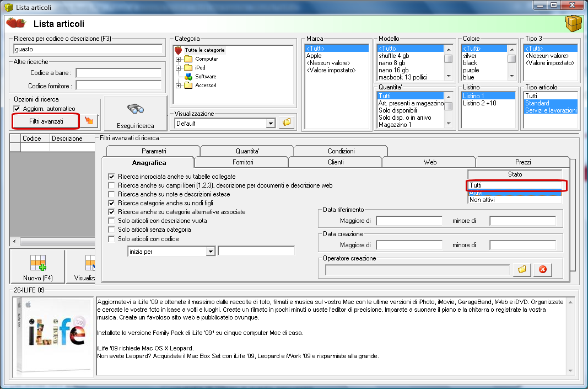Screen dimensions: 588x389
Task: Click the Descrizione column header
Action: [x=72, y=138]
